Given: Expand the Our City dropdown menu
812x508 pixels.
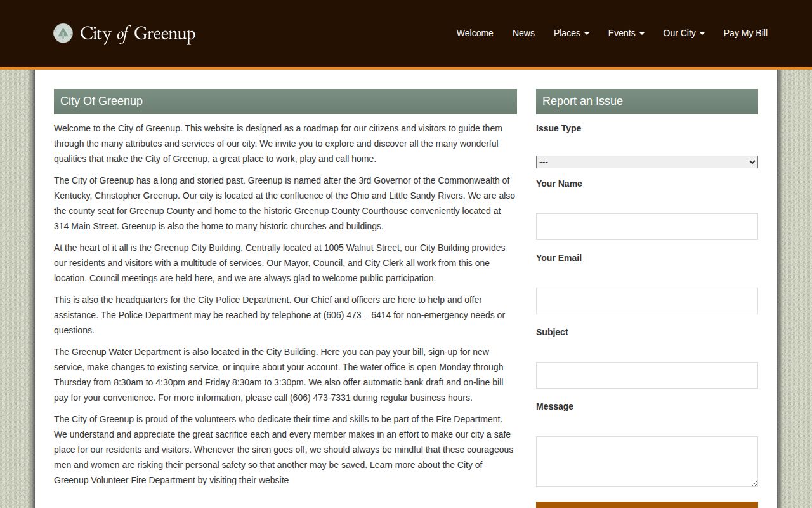Looking at the screenshot, I should pos(684,33).
